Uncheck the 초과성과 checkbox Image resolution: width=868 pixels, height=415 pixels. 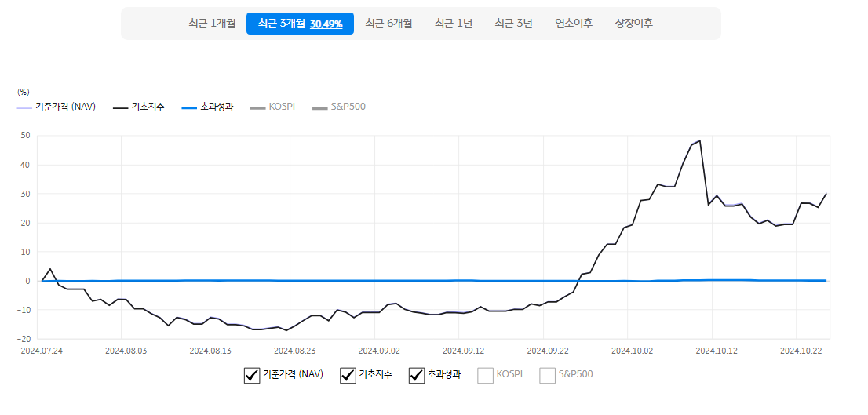point(417,375)
